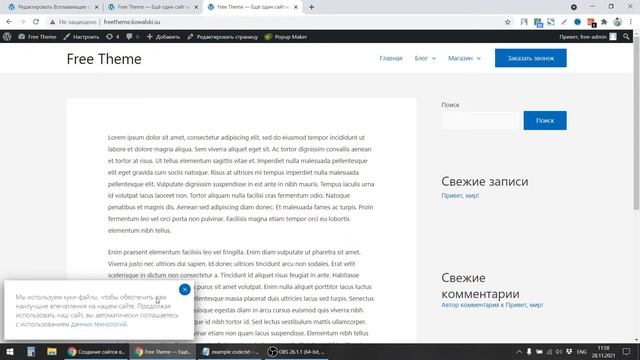This screenshot has height=360, width=640.
Task: Open Автор комментария link in recent comments
Action: [470, 305]
